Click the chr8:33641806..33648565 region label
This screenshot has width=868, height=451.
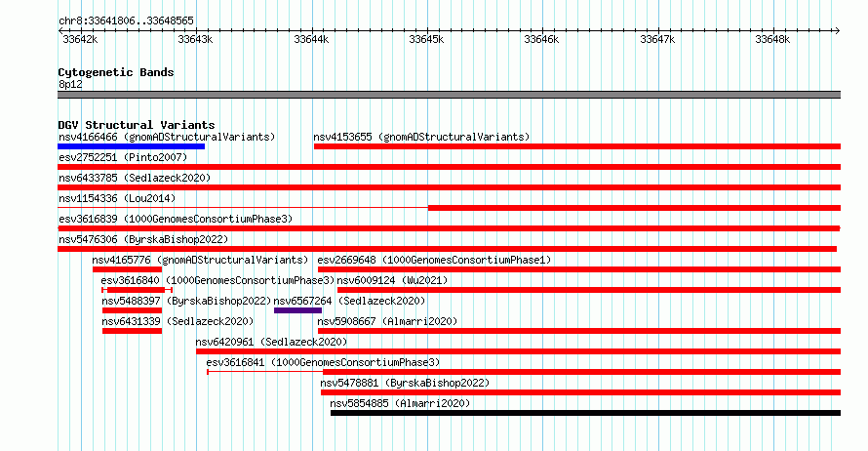(x=126, y=21)
